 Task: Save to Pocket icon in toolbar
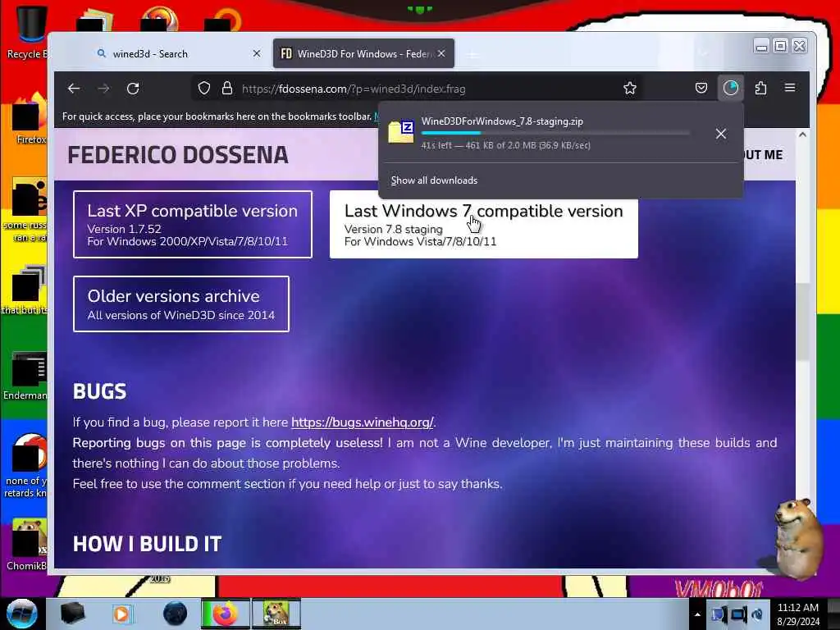tap(701, 88)
